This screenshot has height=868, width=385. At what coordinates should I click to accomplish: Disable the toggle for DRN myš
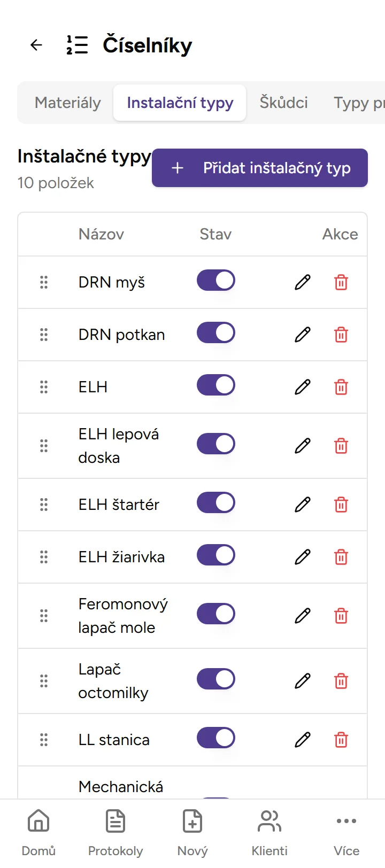point(215,280)
